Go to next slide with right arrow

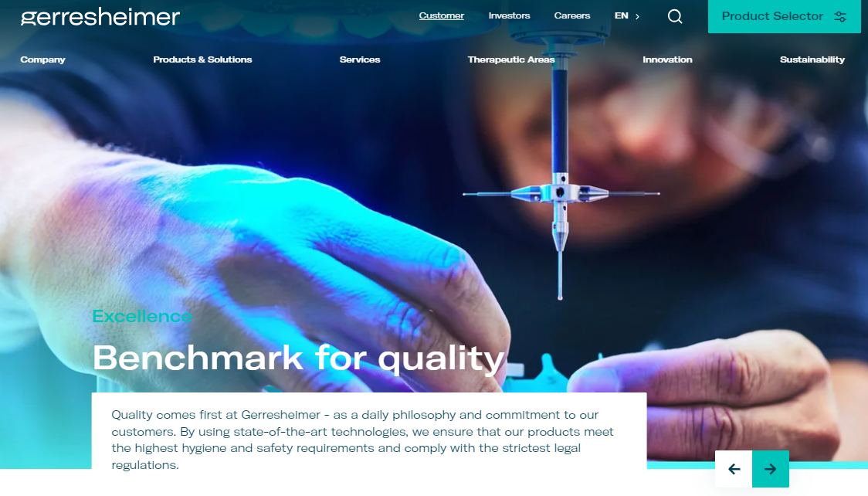point(770,469)
